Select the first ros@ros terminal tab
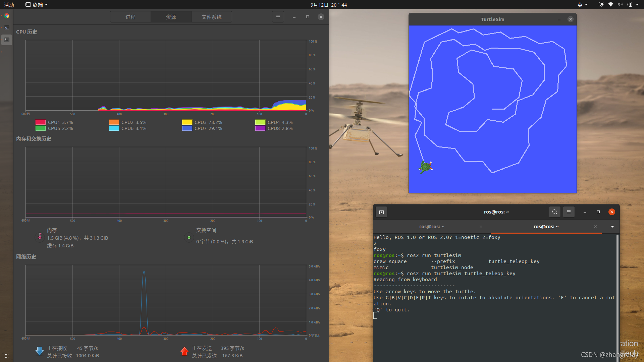The image size is (644, 362). (431, 227)
